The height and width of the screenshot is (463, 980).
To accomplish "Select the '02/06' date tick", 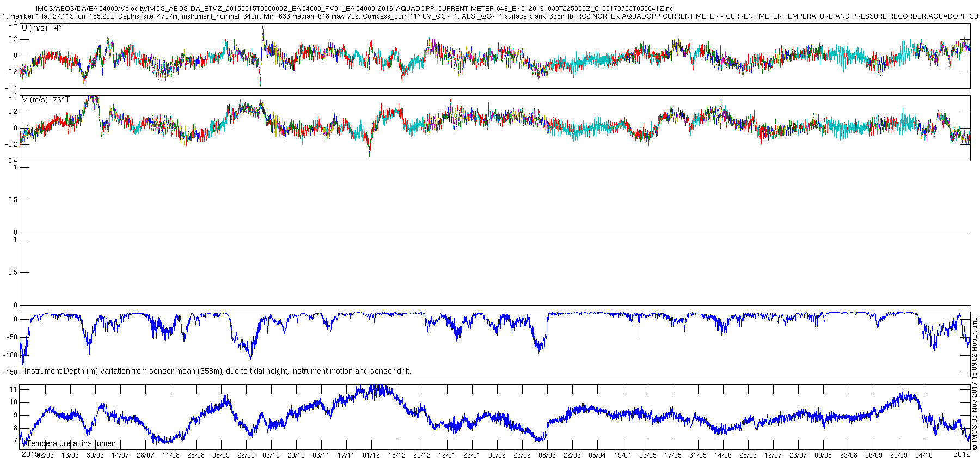I will [x=45, y=455].
